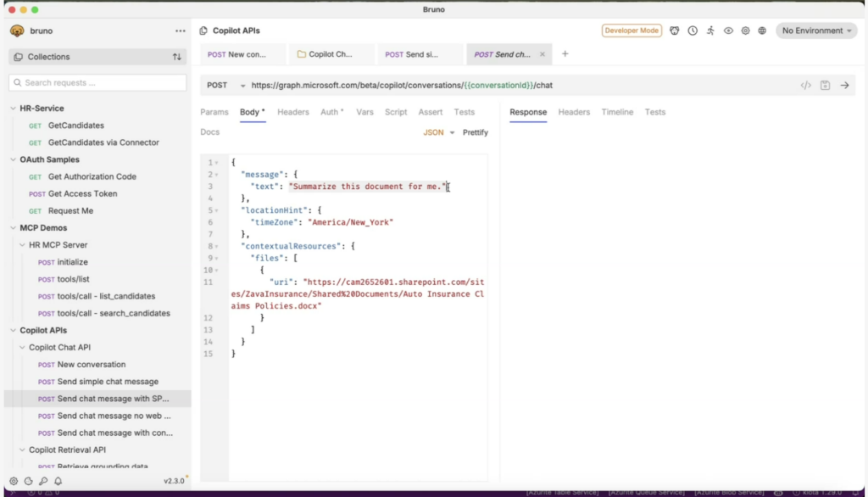
Task: Open the cookies icon in sidebar footer
Action: [x=28, y=481]
